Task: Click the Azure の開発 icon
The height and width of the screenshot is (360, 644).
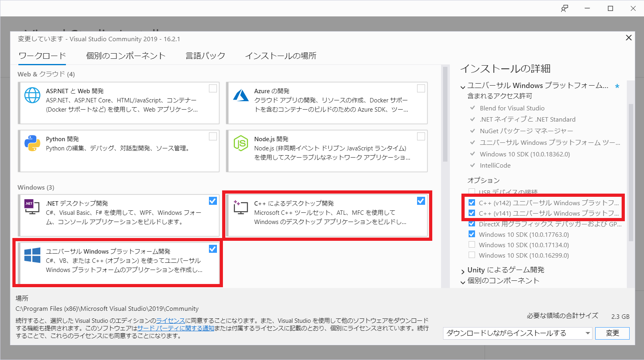Action: 241,95
